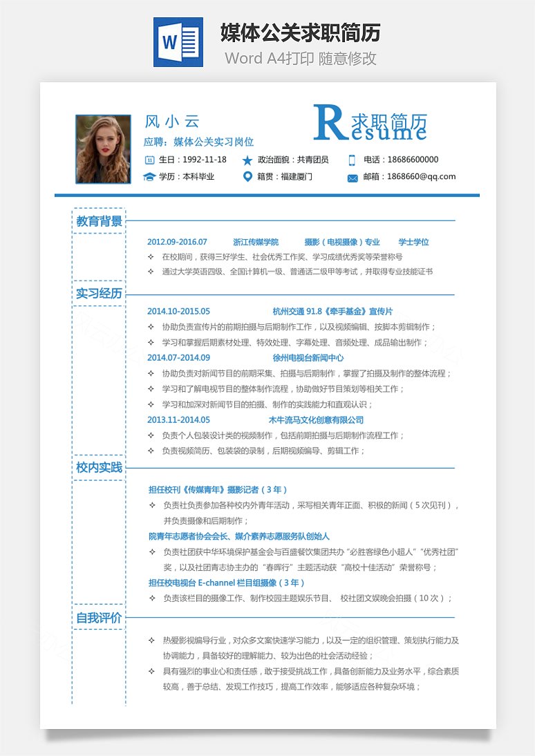
Task: Click the date range 2013.11-2014.05
Action: (x=178, y=420)
